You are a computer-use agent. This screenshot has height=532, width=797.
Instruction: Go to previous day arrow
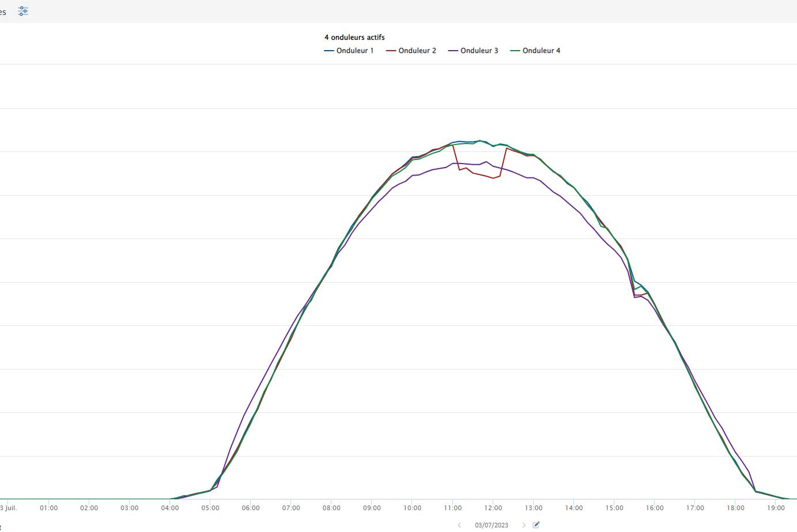tap(459, 525)
